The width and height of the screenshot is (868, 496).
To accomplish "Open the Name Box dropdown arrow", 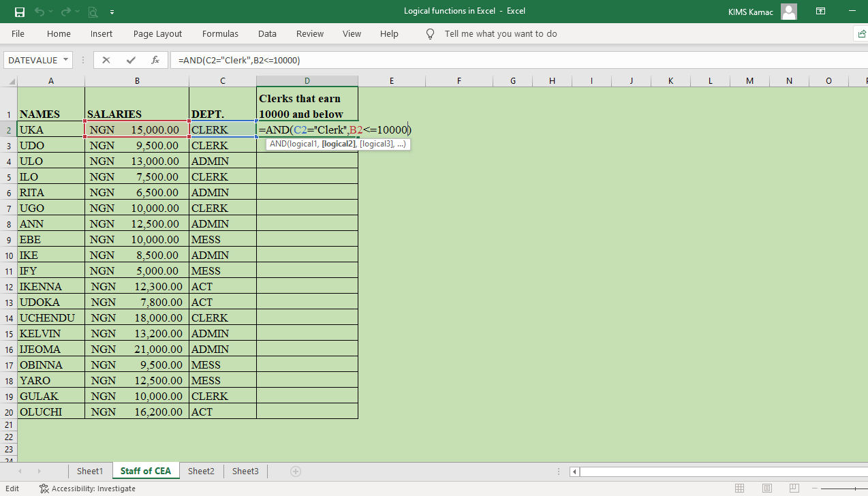I will click(x=67, y=60).
